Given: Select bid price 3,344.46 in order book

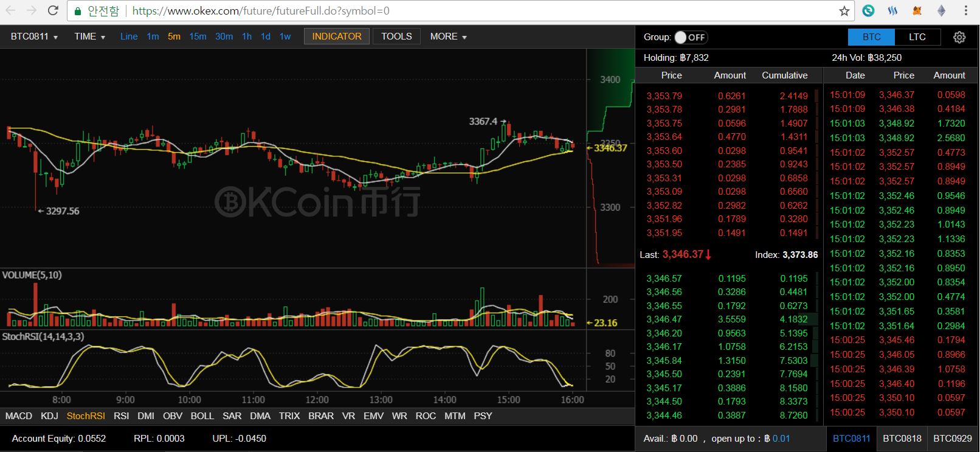Looking at the screenshot, I should 664,415.
